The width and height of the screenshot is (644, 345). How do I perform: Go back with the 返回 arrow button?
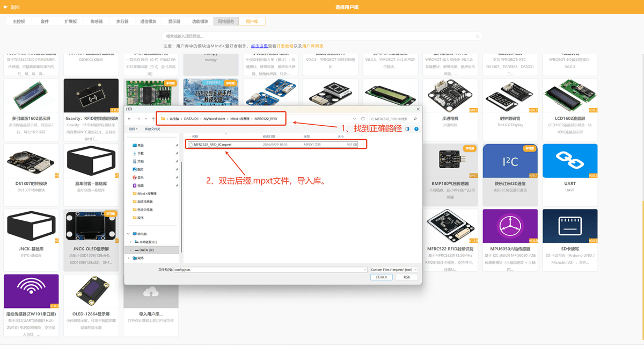point(11,7)
